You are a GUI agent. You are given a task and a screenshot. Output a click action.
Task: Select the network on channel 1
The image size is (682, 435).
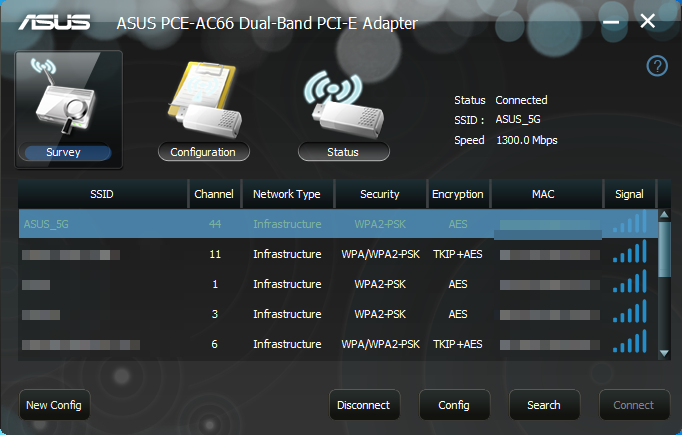[338, 284]
